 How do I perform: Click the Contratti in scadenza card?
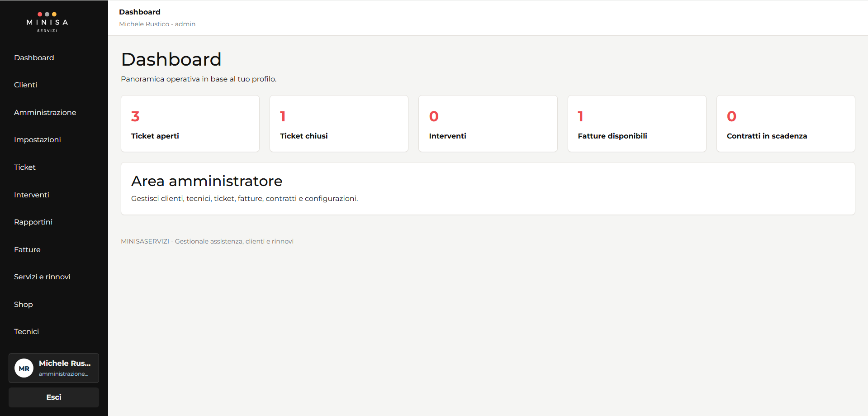786,124
